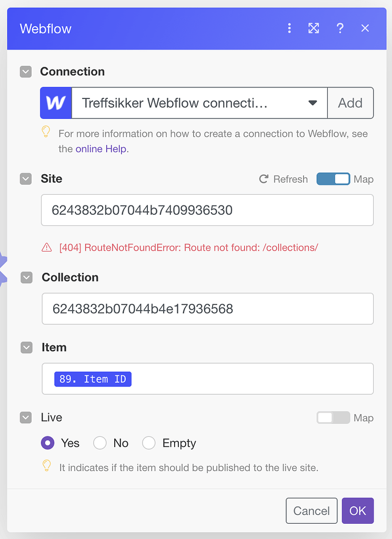Select the No radio option under Live

pyautogui.click(x=99, y=443)
